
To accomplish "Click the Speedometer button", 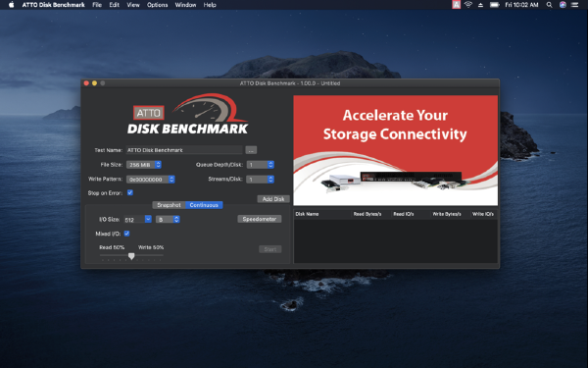I will (x=260, y=219).
